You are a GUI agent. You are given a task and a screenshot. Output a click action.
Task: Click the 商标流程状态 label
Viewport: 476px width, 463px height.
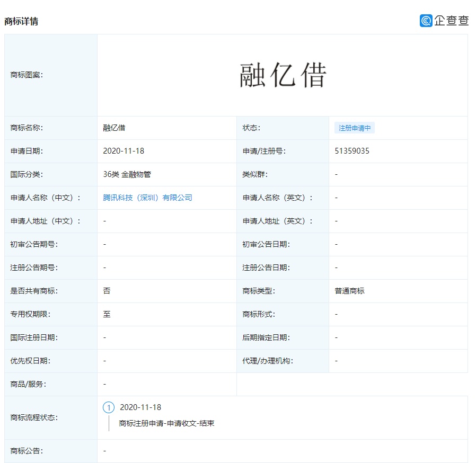pos(34,418)
